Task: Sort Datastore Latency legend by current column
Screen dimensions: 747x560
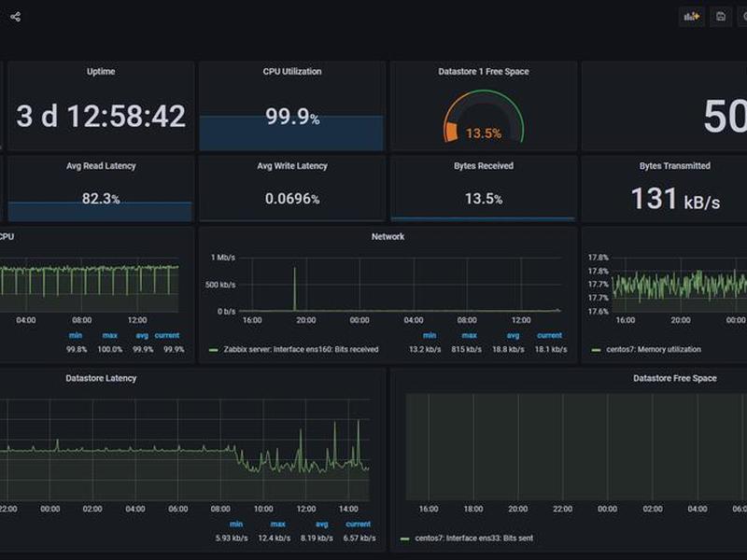Action: point(359,524)
